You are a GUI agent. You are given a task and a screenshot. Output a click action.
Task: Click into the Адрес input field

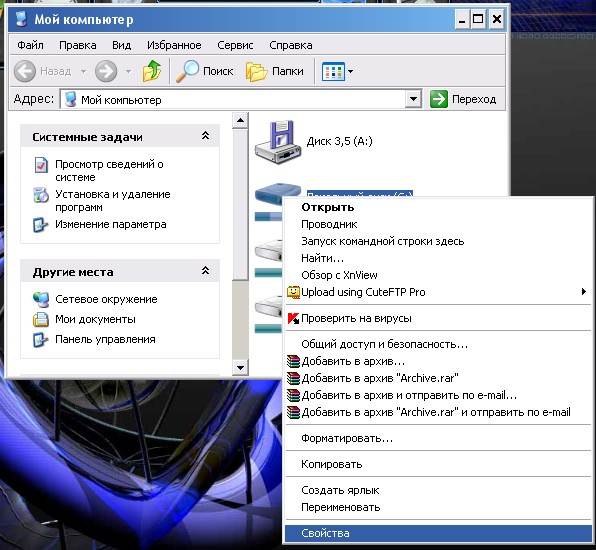point(233,100)
